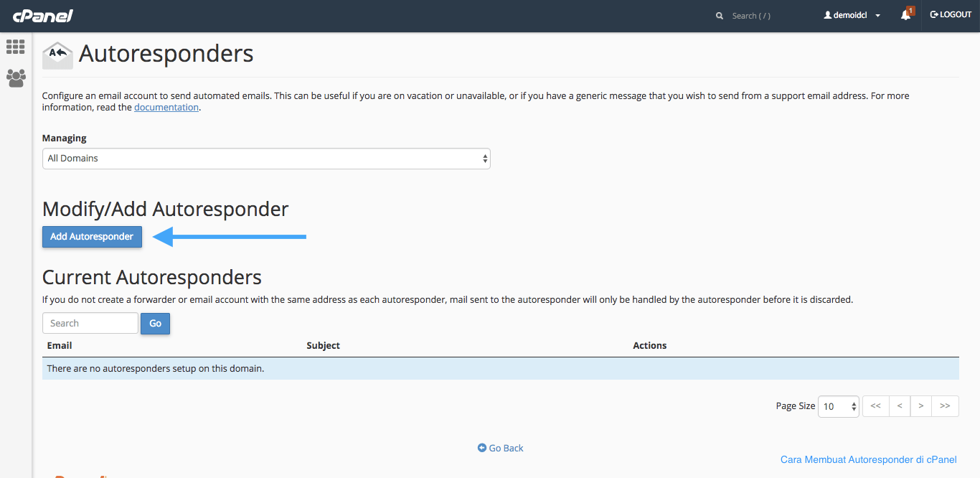Viewport: 980px width, 478px height.
Task: Open the All Domains dropdown
Action: pyautogui.click(x=265, y=158)
